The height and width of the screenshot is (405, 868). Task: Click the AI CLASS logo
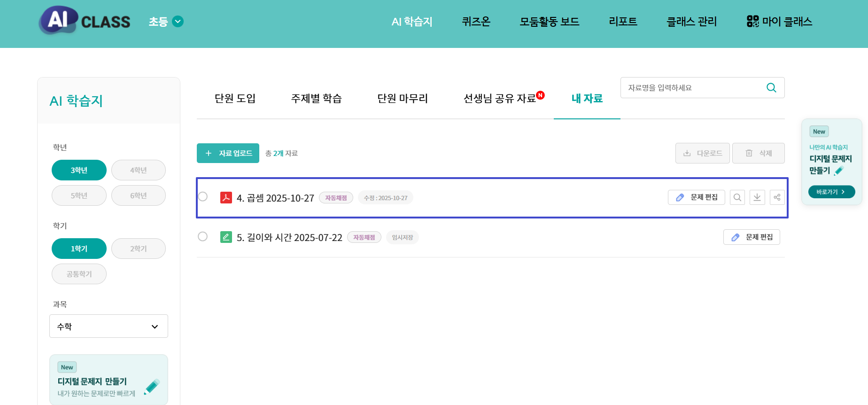pyautogui.click(x=85, y=21)
